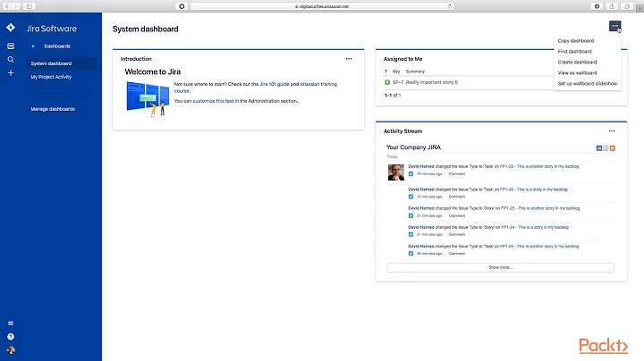Open the Safari downloads icon
Image resolution: width=644 pixels, height=361 pixels.
[597, 6]
